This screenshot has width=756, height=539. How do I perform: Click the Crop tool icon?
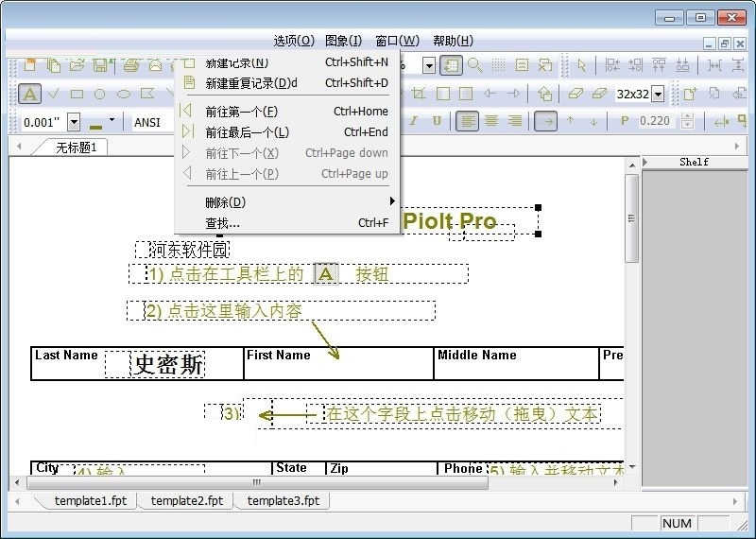(419, 94)
